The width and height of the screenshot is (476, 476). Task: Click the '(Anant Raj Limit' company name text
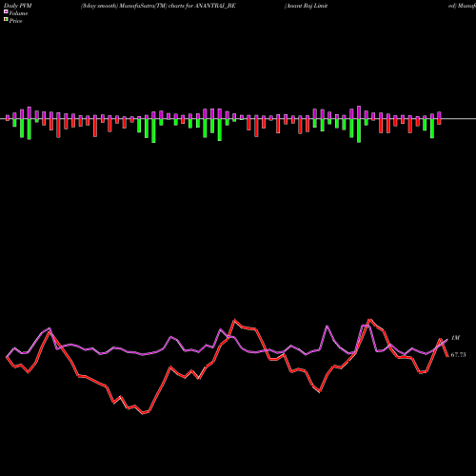click(306, 6)
